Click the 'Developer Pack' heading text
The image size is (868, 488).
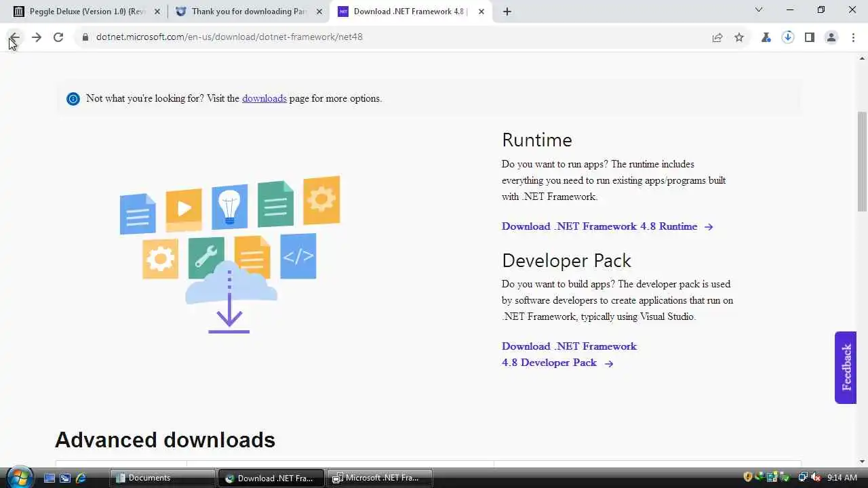[x=566, y=260]
